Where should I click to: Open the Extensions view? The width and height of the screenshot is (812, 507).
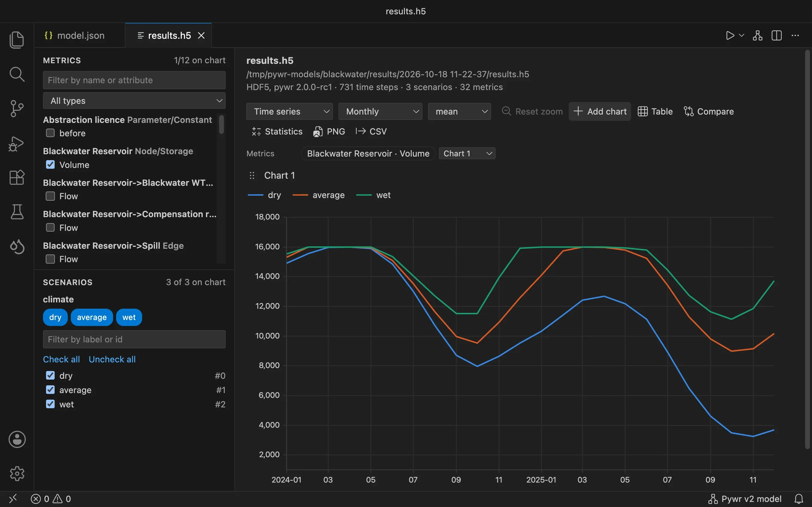tap(17, 177)
